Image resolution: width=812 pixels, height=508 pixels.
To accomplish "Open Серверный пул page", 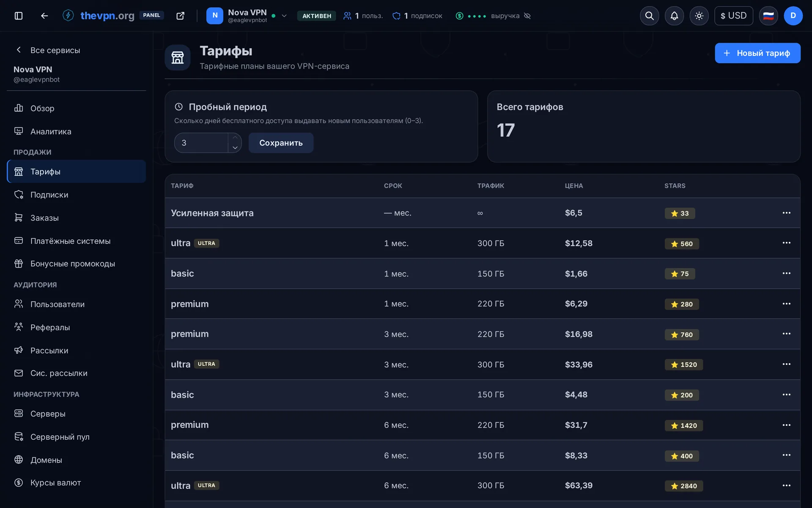I will point(77,436).
